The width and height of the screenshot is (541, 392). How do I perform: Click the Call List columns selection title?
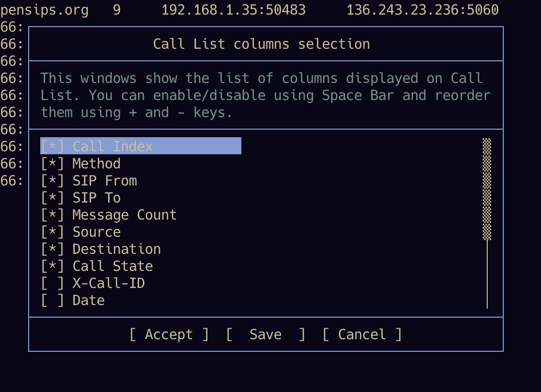pos(261,44)
